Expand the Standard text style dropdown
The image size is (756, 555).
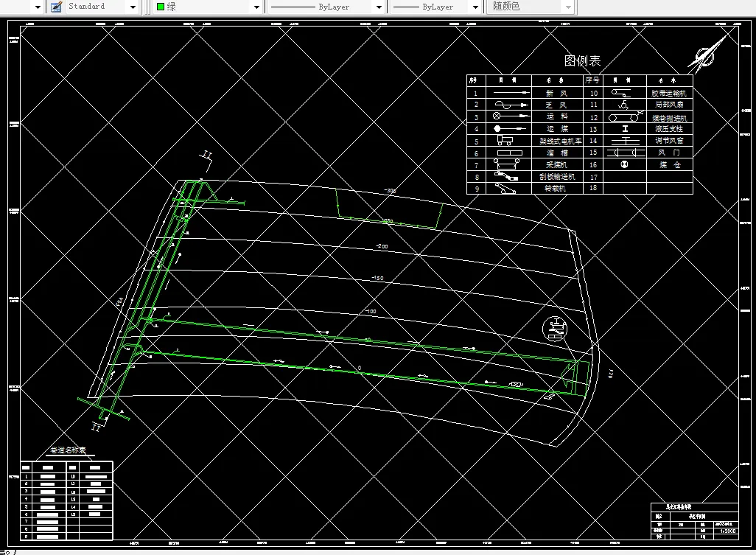click(x=133, y=7)
